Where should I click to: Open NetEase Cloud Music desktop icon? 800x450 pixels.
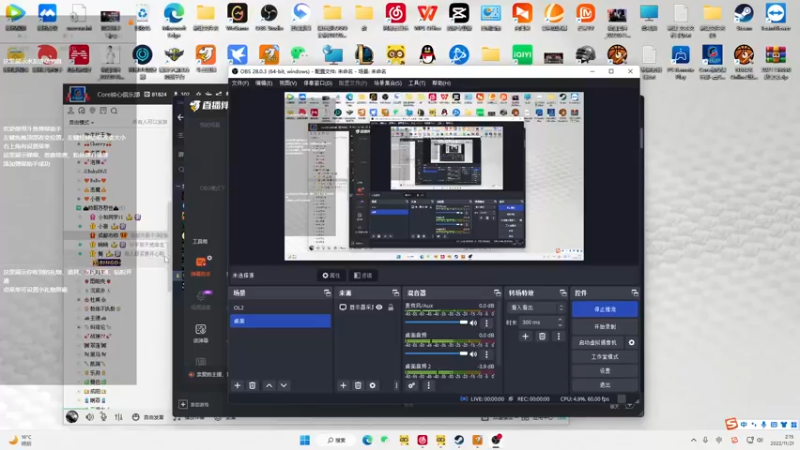coord(395,17)
